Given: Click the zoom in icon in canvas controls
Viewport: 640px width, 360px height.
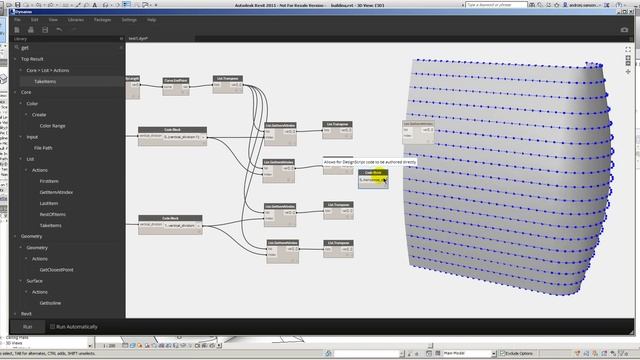Looking at the screenshot, I should pos(628,58).
